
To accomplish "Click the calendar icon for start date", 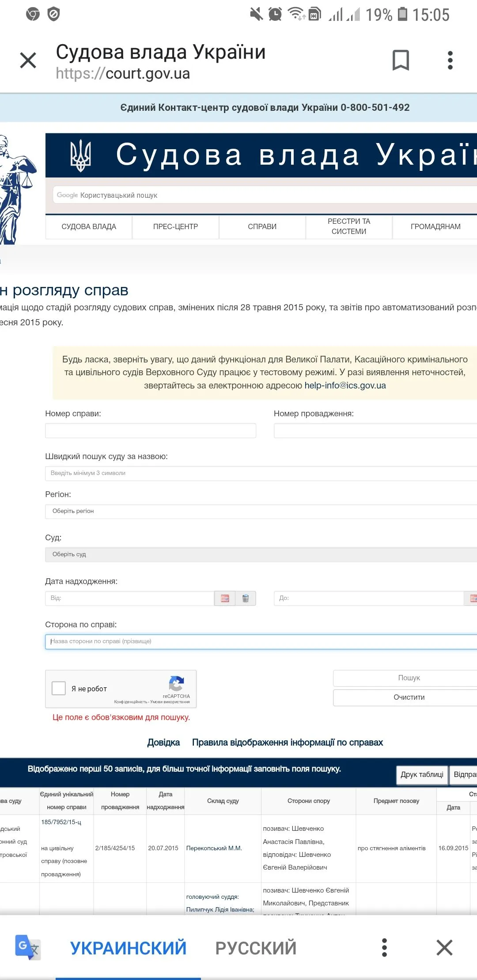I will click(225, 598).
